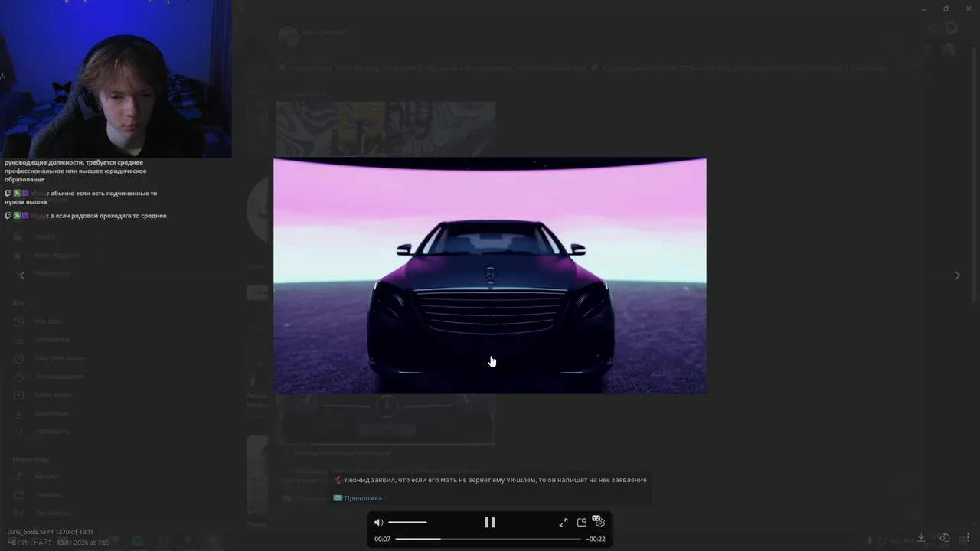Image resolution: width=980 pixels, height=551 pixels.
Task: Click the Mercedes video frame
Action: click(490, 275)
